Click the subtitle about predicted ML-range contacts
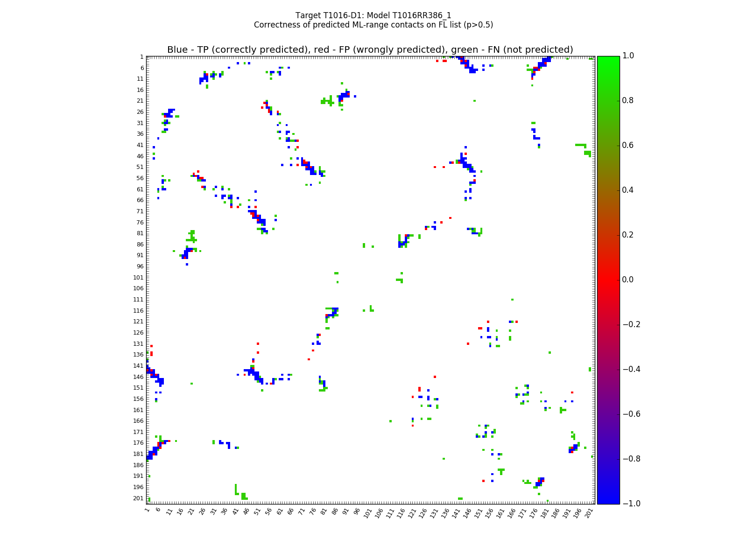The width and height of the screenshot is (747, 560). [373, 25]
